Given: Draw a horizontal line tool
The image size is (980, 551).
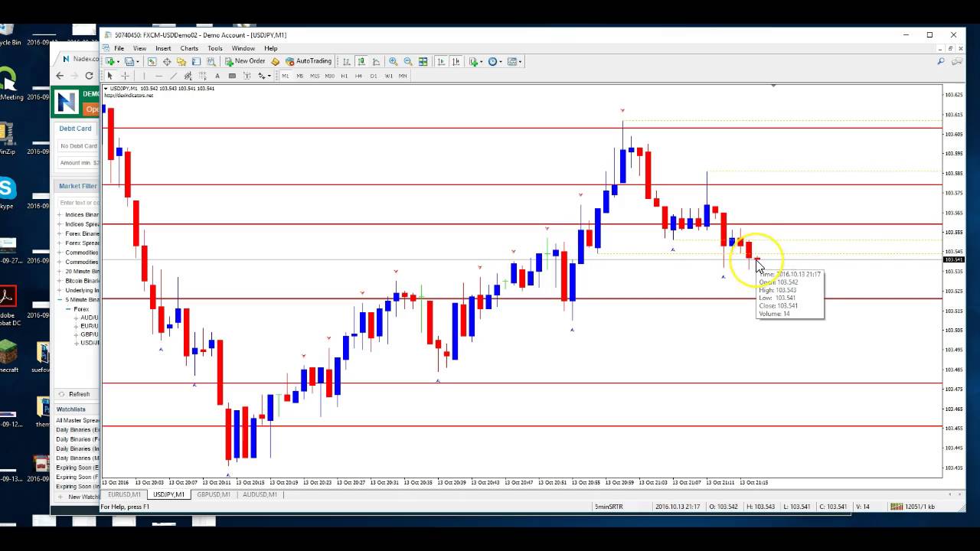Looking at the screenshot, I should (158, 76).
